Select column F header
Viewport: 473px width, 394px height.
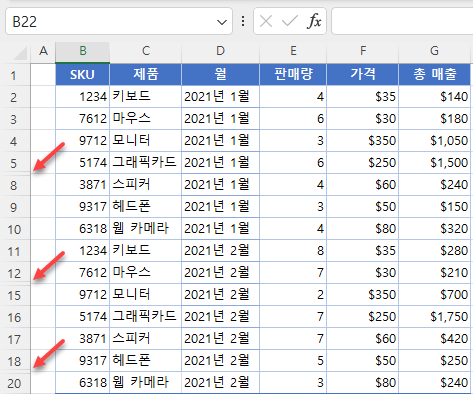coord(363,51)
